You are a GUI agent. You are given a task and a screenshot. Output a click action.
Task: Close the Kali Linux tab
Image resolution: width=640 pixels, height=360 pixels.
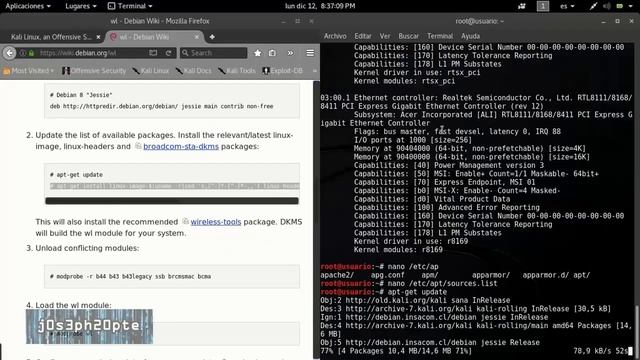coord(98,37)
